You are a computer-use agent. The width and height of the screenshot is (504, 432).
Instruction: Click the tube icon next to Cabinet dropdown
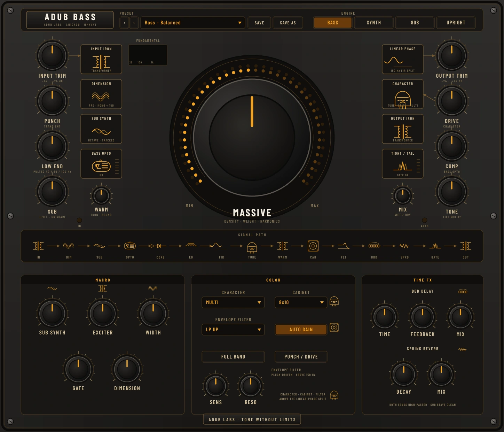click(334, 301)
